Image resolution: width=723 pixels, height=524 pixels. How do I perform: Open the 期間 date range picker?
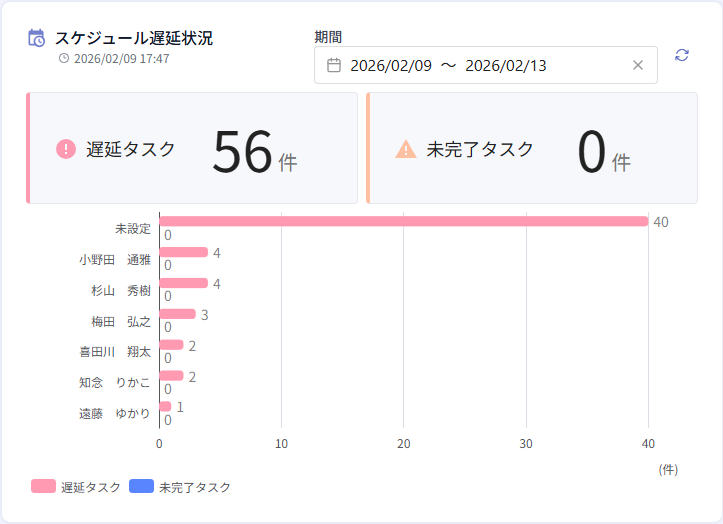click(x=486, y=65)
